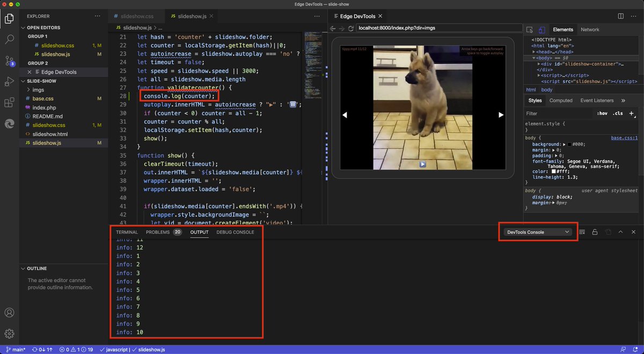
Task: Open slideshow.html in the file explorer
Action: point(50,134)
